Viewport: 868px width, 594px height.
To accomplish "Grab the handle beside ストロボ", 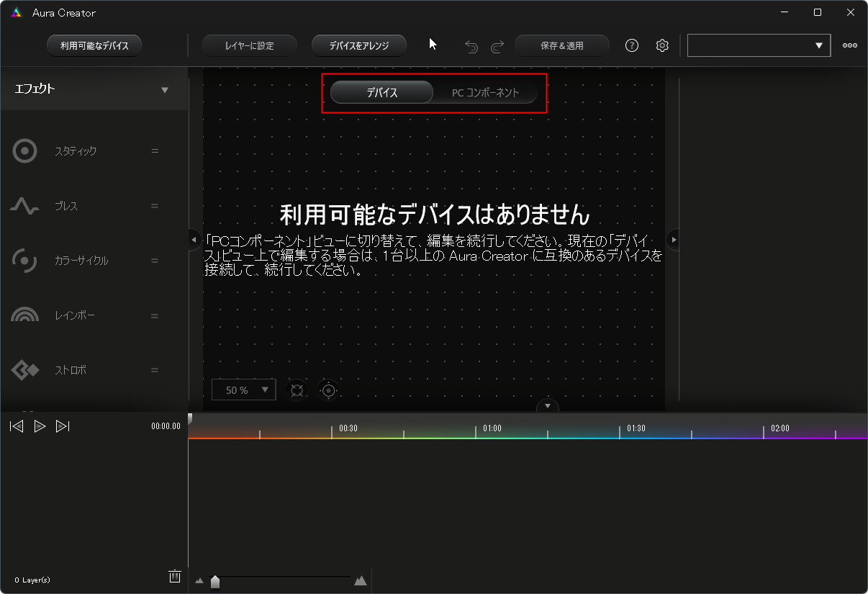I will tap(155, 370).
